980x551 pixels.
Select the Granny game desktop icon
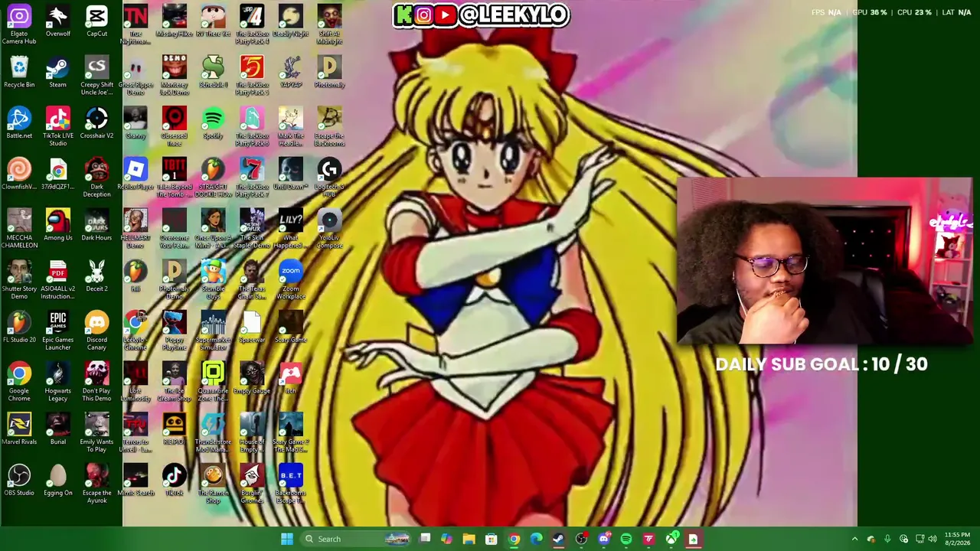tap(136, 123)
